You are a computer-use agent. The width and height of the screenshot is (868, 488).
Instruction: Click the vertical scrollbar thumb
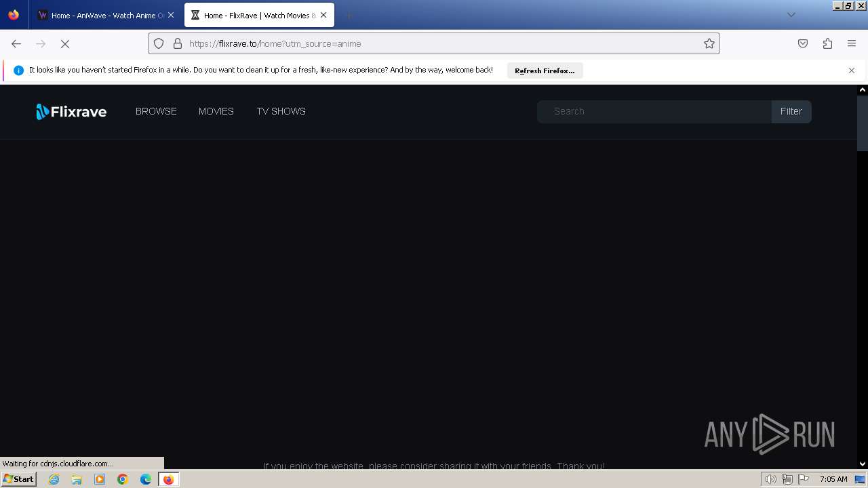[x=863, y=123]
